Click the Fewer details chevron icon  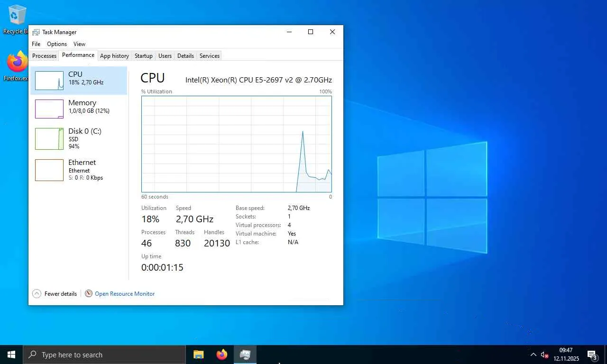pyautogui.click(x=37, y=294)
